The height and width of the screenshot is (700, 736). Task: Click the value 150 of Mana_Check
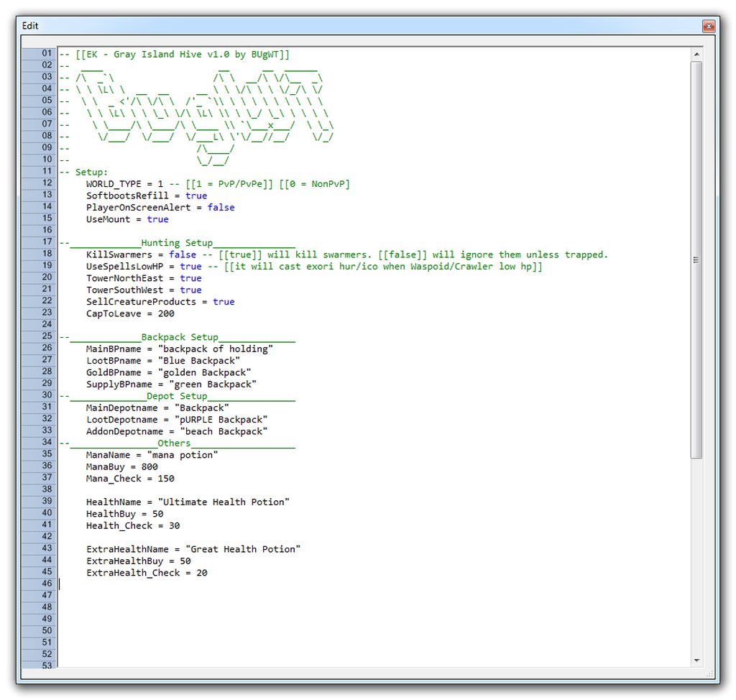pos(166,479)
